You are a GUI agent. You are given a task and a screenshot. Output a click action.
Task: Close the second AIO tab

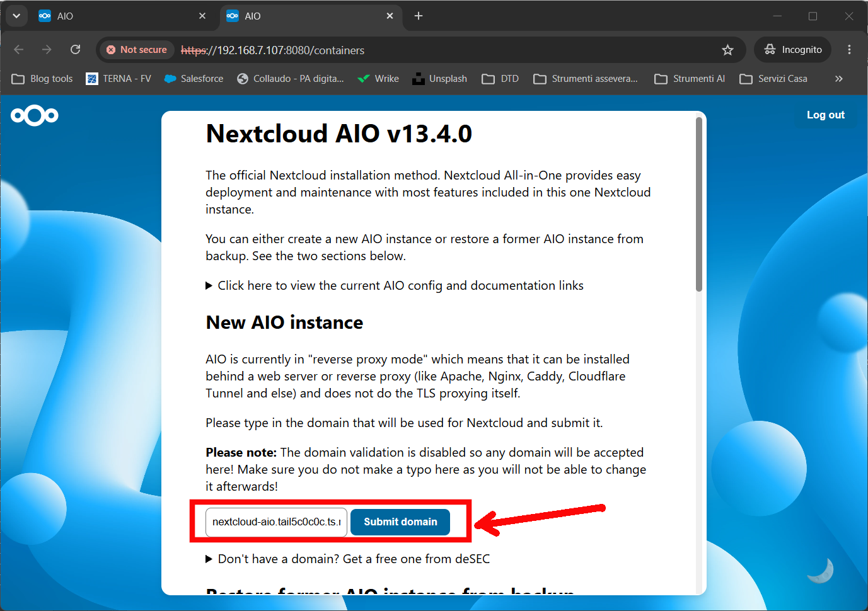[390, 16]
